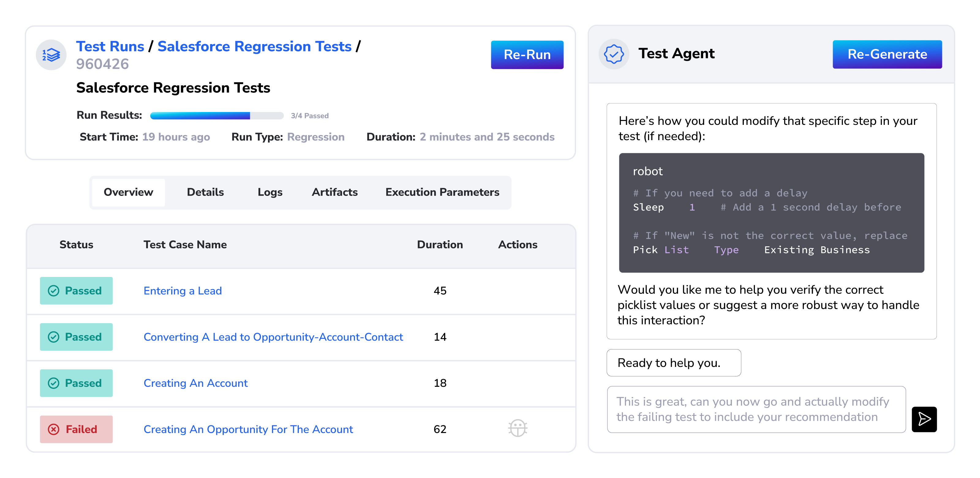Click the Run Results progress bar
Screen dimensions: 980x478
coord(217,116)
